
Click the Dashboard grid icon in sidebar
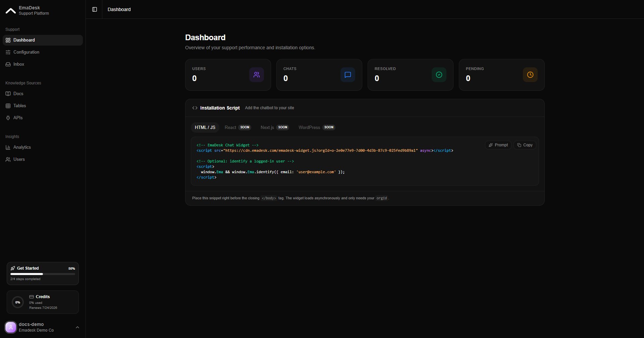pyautogui.click(x=8, y=40)
